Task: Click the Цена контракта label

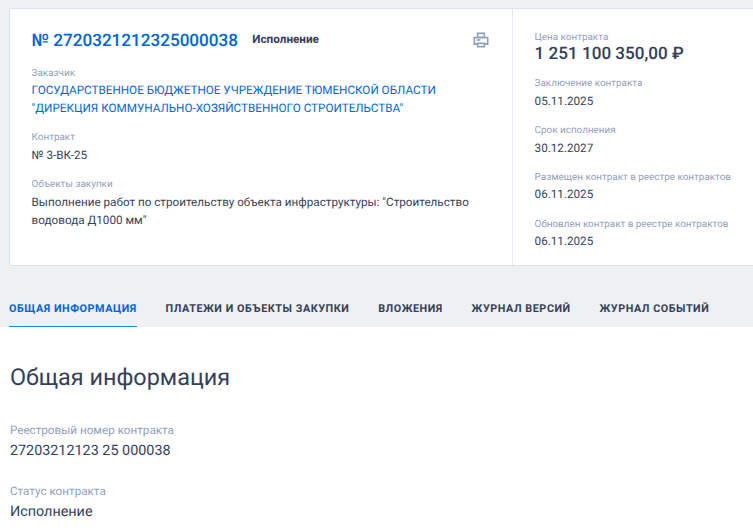Action: 571,37
